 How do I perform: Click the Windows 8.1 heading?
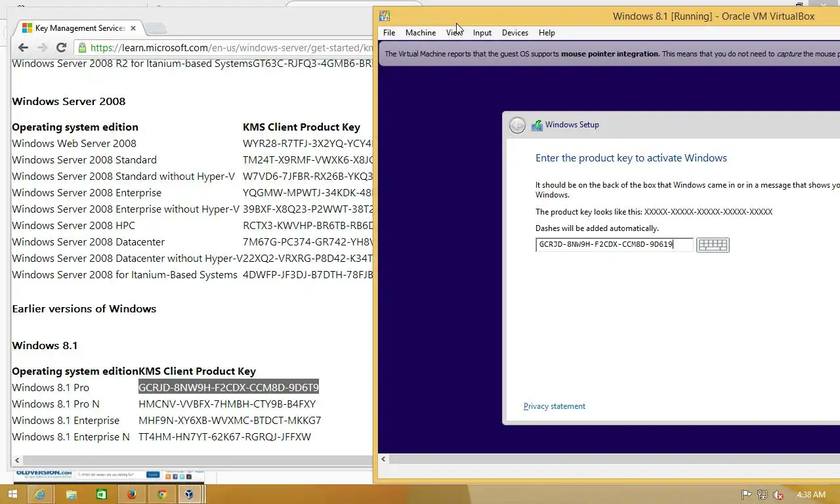click(x=45, y=345)
